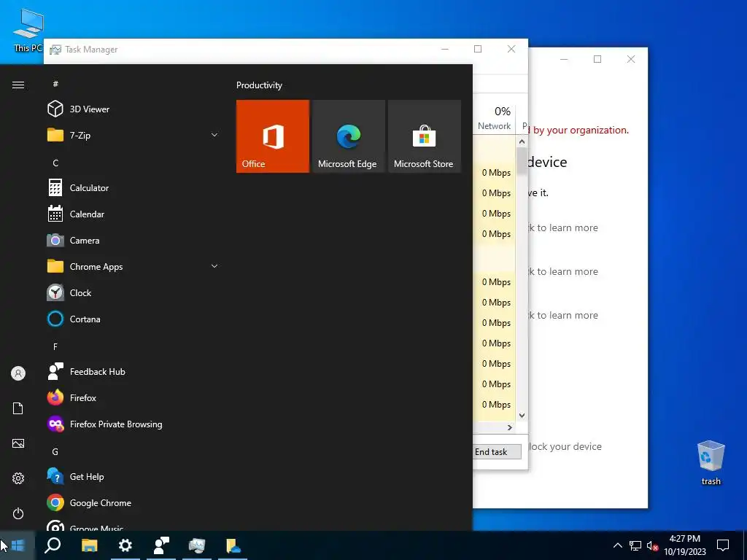
Task: Launch Google Chrome from Start menu
Action: [x=133, y=503]
